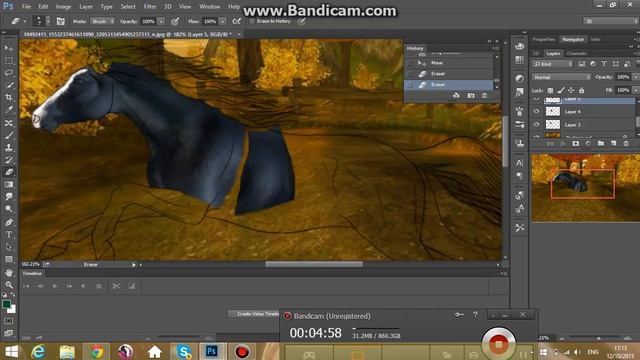Open the Image menu
This screenshot has height=360, width=640.
63,7
